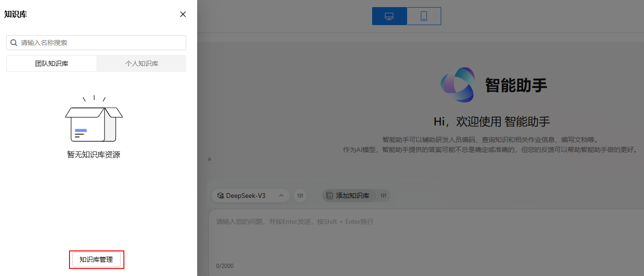The image size is (644, 276).
Task: Switch to the 个人知识库 tab
Action: 141,63
